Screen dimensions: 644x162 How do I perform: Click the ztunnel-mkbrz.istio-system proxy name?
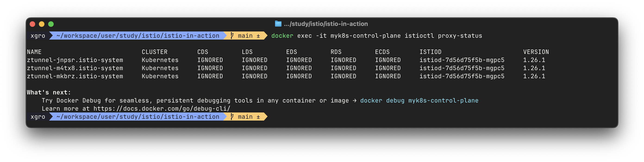[x=75, y=76]
